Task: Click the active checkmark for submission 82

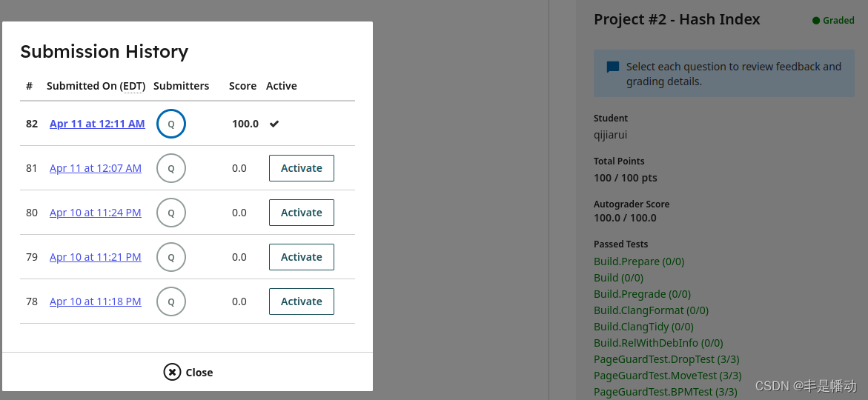Action: point(274,124)
